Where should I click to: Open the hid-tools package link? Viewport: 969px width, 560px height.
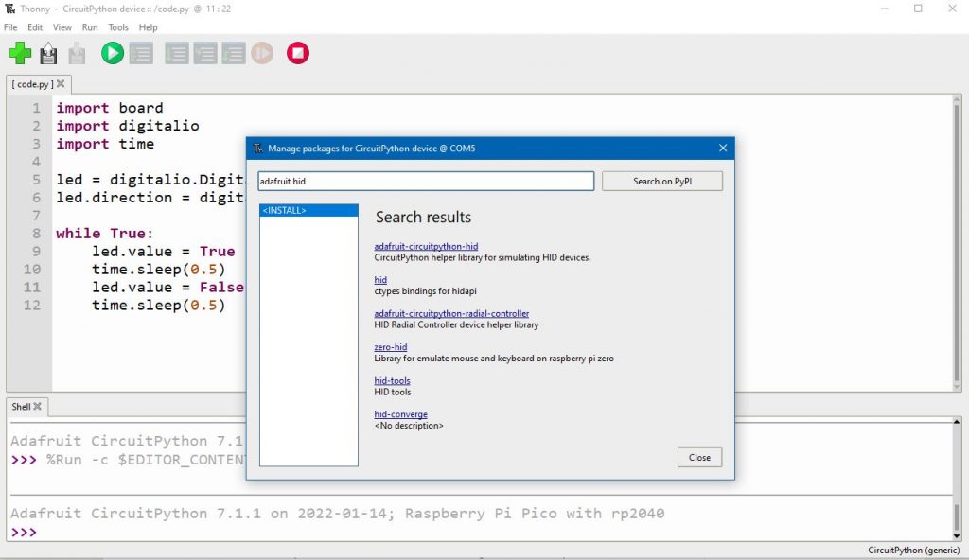[392, 381]
